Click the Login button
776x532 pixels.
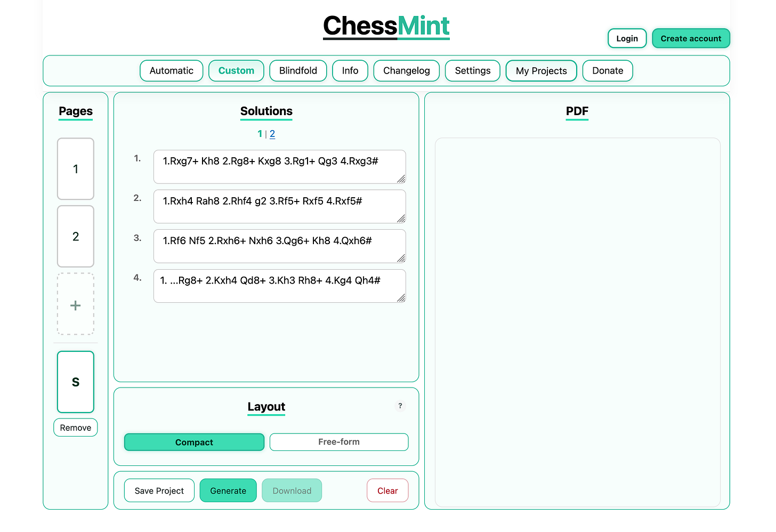[627, 38]
